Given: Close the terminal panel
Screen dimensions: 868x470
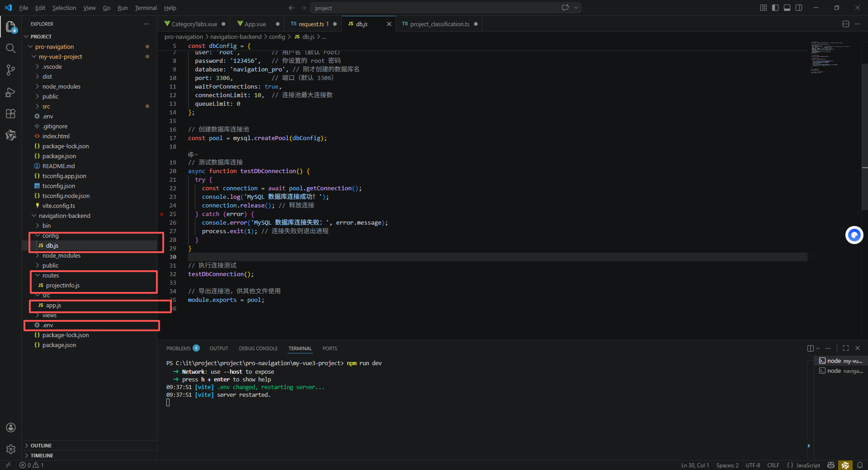Looking at the screenshot, I should coord(858,348).
